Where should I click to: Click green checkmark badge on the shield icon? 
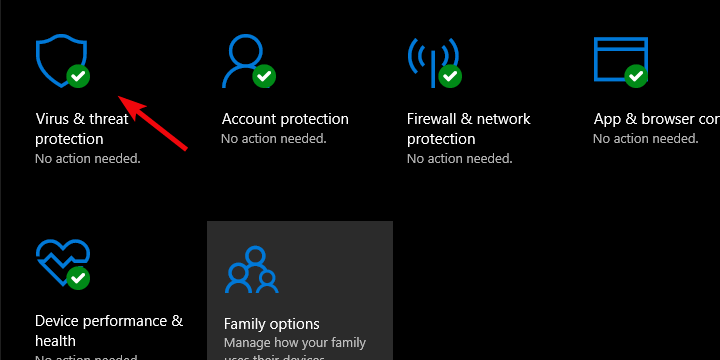pos(78,76)
